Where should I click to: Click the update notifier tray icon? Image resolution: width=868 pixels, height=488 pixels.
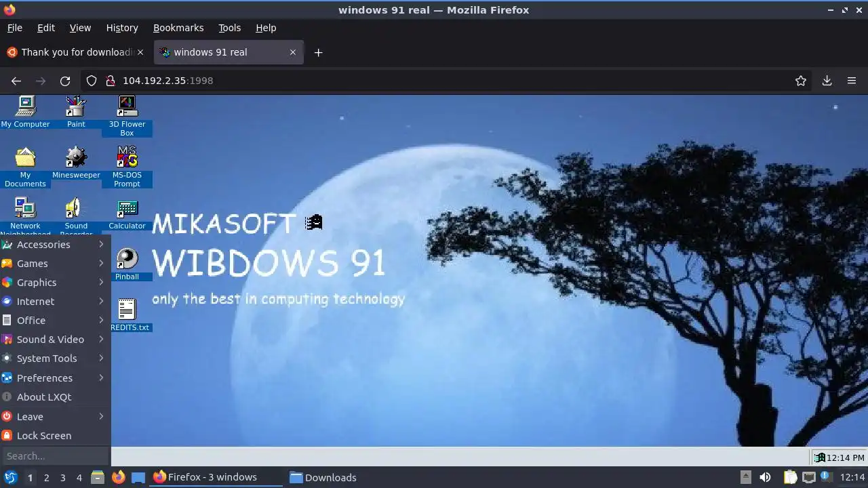(x=826, y=477)
